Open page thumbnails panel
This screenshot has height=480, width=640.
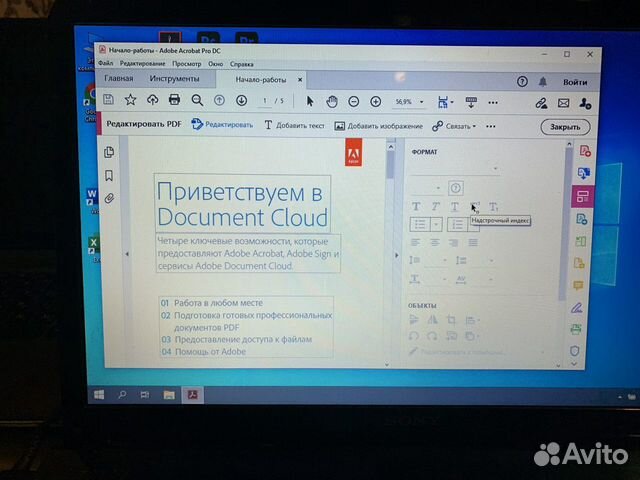(x=109, y=152)
